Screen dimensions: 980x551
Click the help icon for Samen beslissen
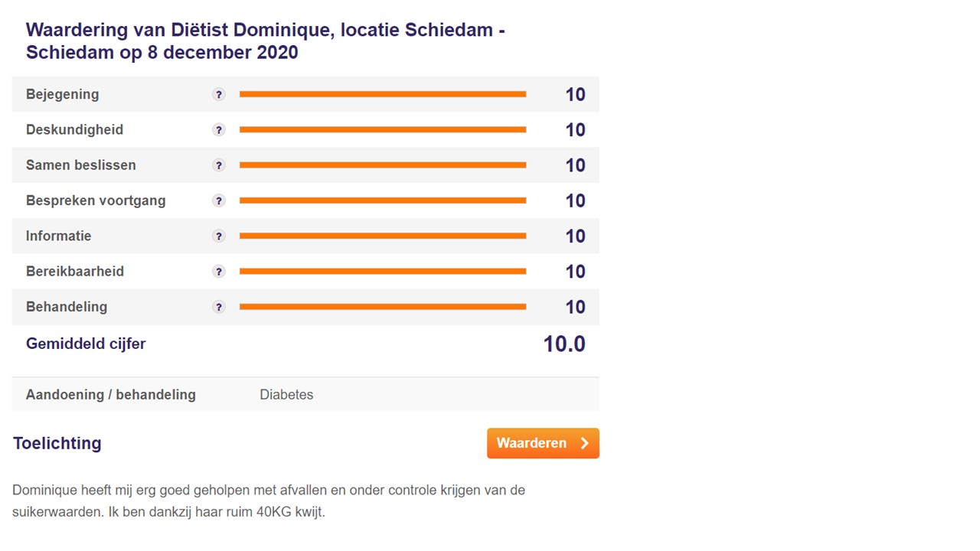pyautogui.click(x=219, y=165)
